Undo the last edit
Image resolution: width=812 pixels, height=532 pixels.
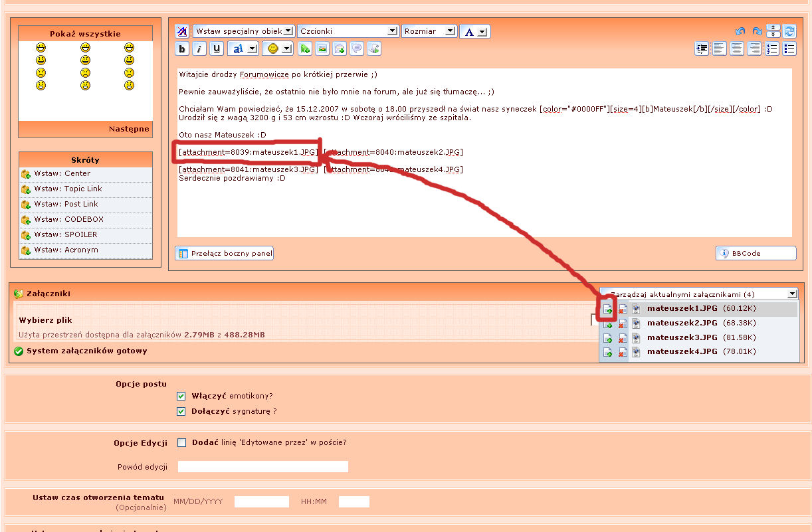(x=740, y=31)
